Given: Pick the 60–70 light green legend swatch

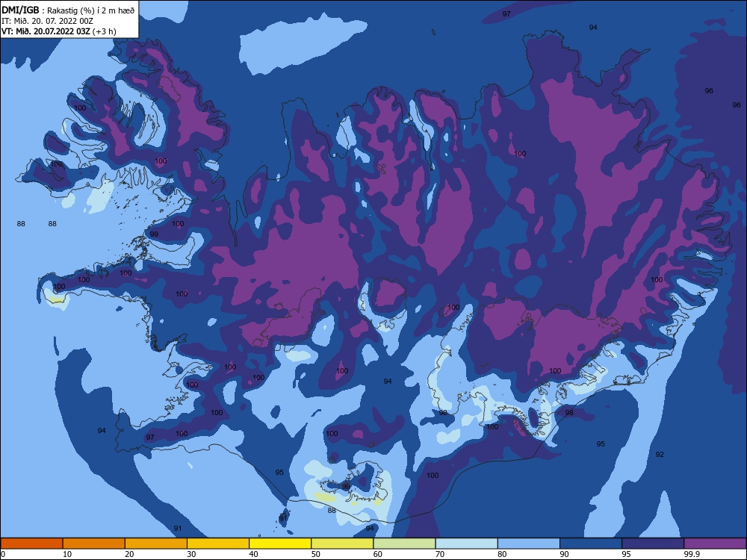Looking at the screenshot, I should [x=404, y=544].
